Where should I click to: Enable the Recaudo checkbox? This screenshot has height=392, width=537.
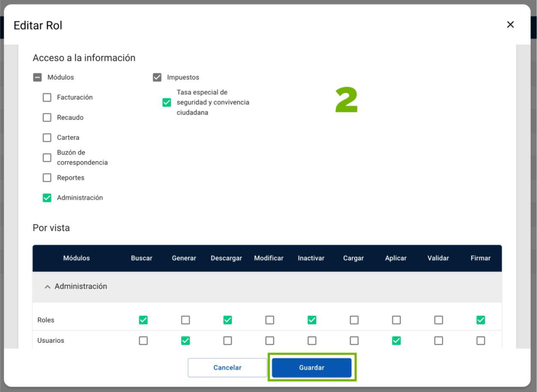pyautogui.click(x=47, y=117)
